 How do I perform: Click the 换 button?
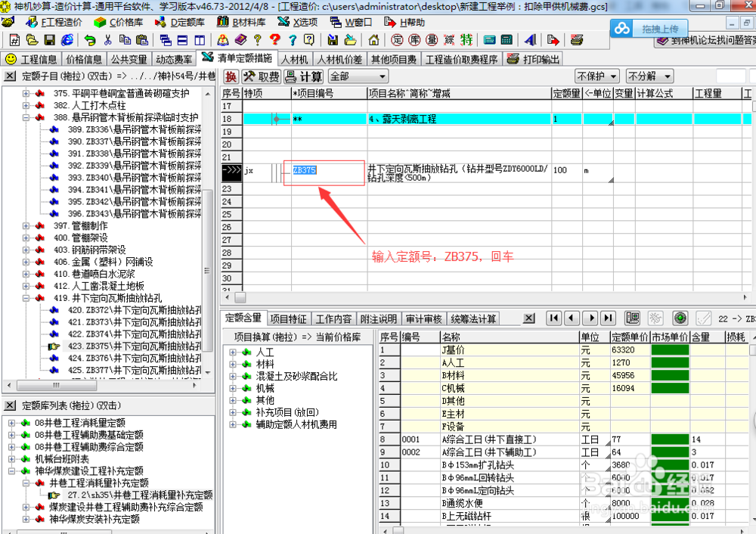pos(231,76)
